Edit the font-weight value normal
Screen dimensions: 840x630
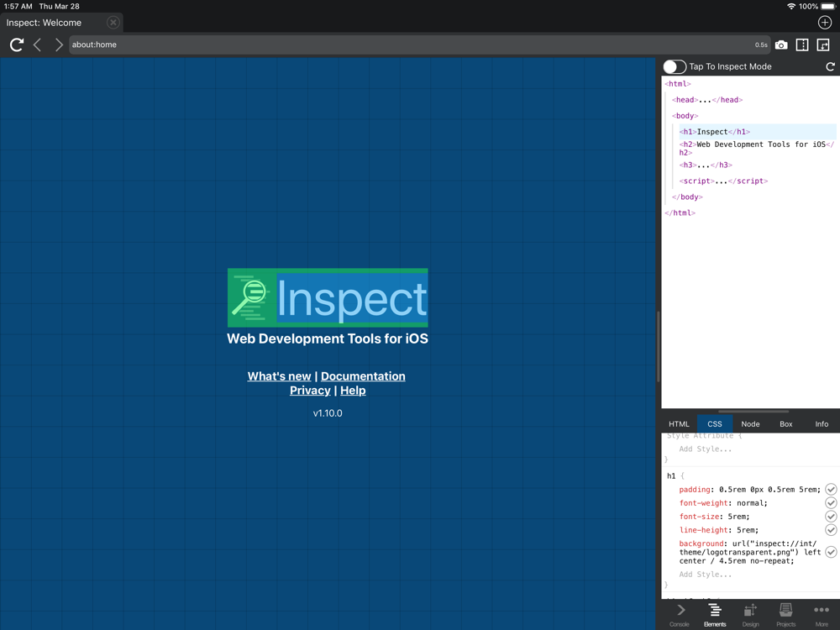tap(750, 503)
